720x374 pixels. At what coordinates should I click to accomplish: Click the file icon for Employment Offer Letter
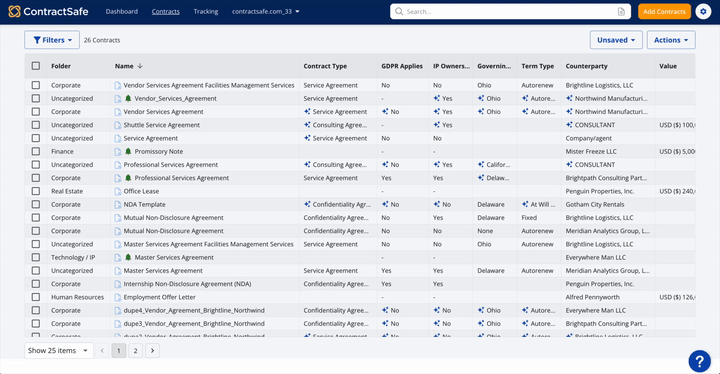coord(118,297)
